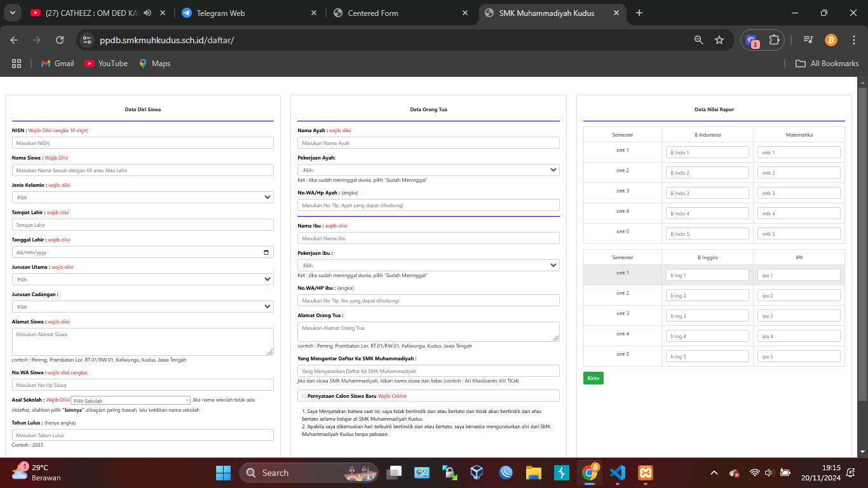Click the taskbar Search box
The width and height of the screenshot is (868, 488).
309,473
